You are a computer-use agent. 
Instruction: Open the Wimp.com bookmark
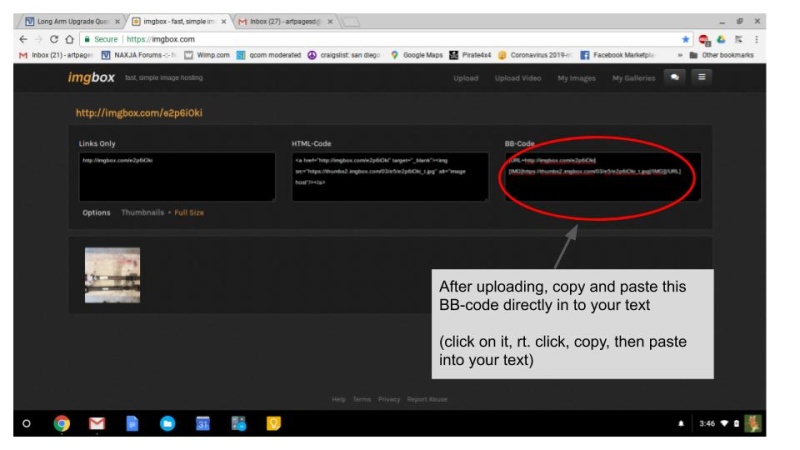pyautogui.click(x=207, y=55)
